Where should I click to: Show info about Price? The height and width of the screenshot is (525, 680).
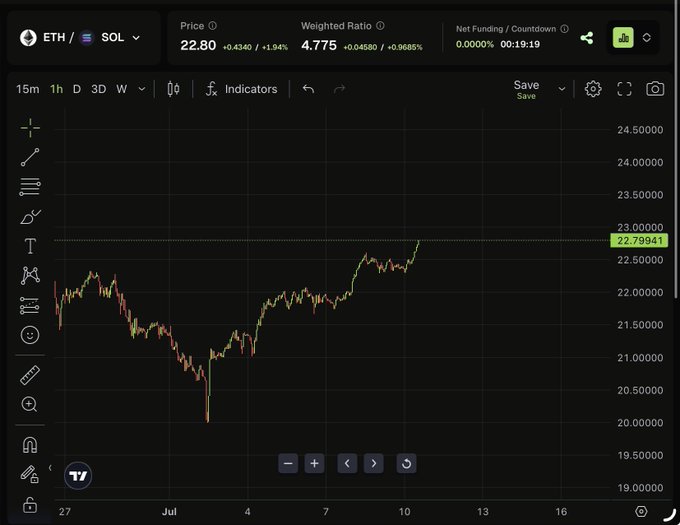(212, 26)
